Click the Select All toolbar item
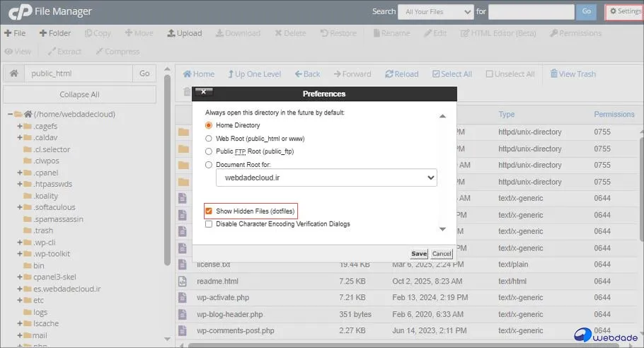Image resolution: width=644 pixels, height=348 pixels. tap(452, 74)
